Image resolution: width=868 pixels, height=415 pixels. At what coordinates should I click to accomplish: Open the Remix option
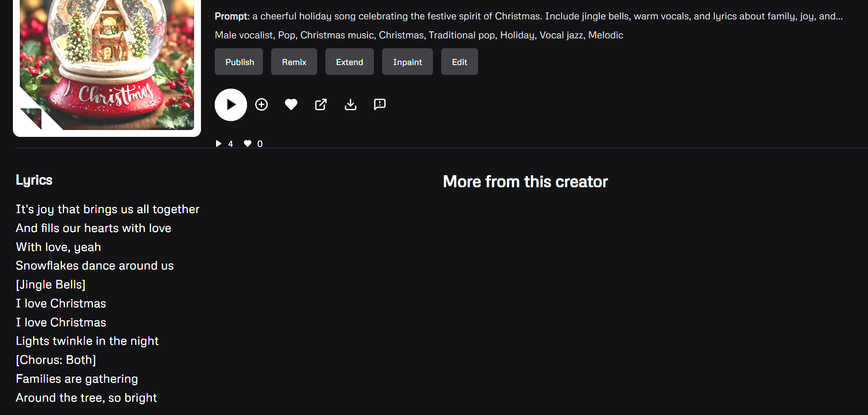[x=294, y=62]
